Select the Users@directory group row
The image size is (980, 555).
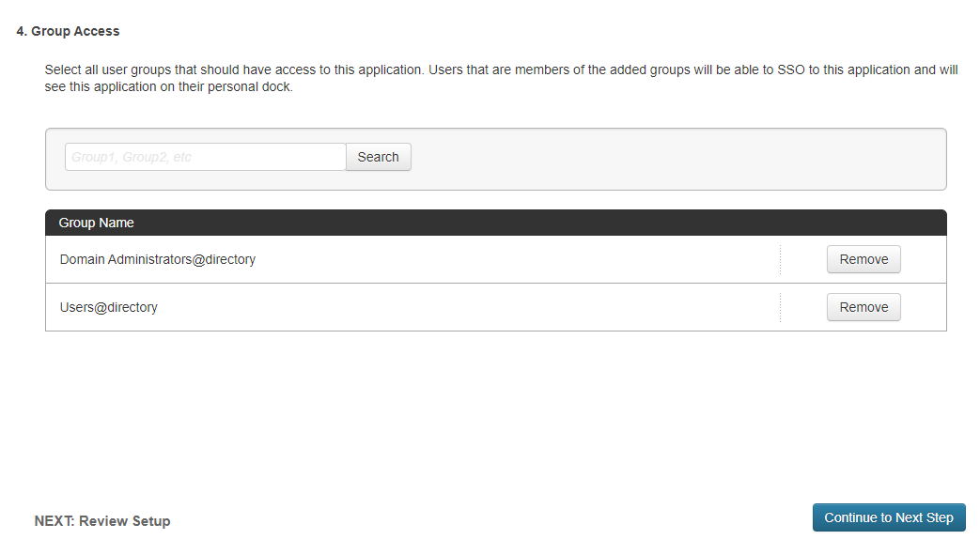[x=376, y=306]
